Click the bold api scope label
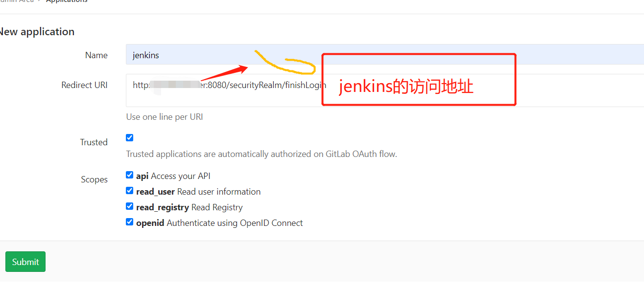 point(142,175)
